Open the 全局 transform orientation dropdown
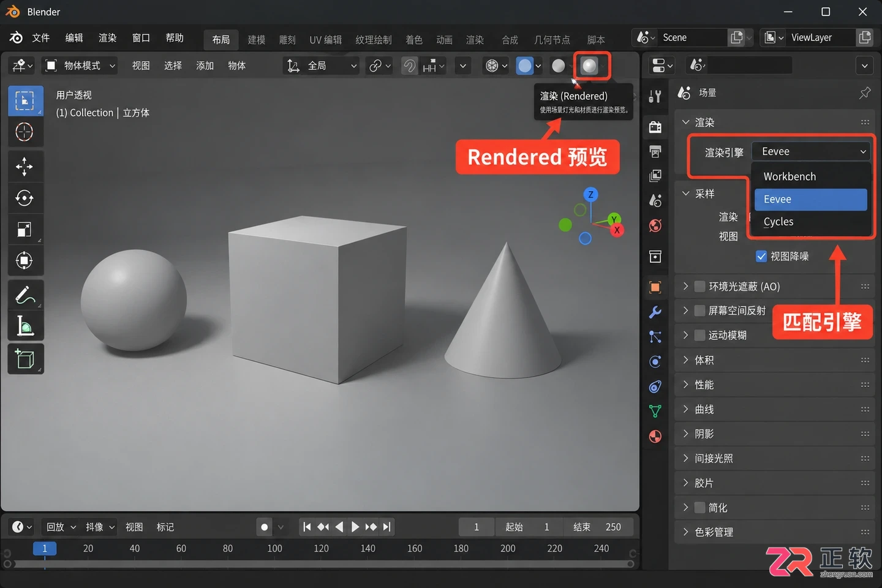The height and width of the screenshot is (588, 882). 322,66
